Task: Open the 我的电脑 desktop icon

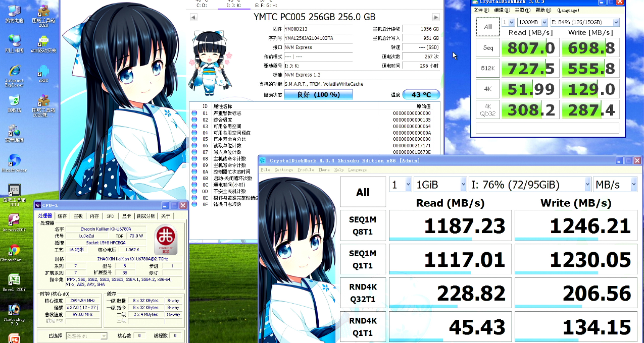Action: point(15,13)
